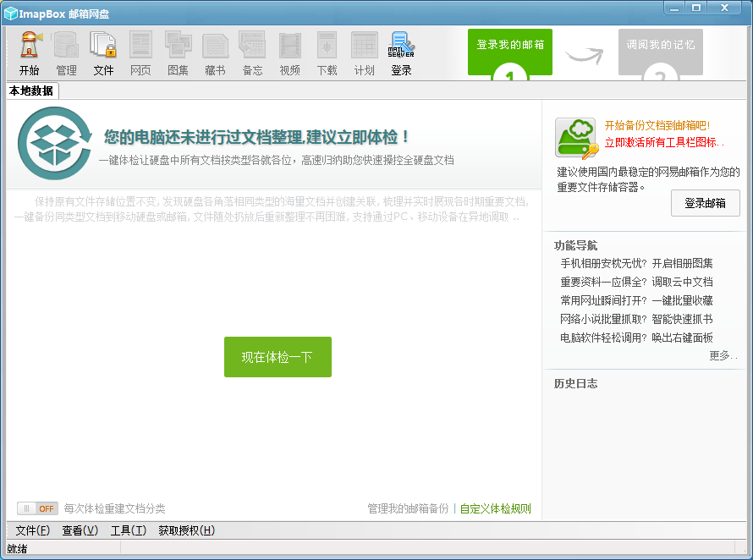Toggle the 每次体检重建文档分类 OFF switch

(x=37, y=508)
